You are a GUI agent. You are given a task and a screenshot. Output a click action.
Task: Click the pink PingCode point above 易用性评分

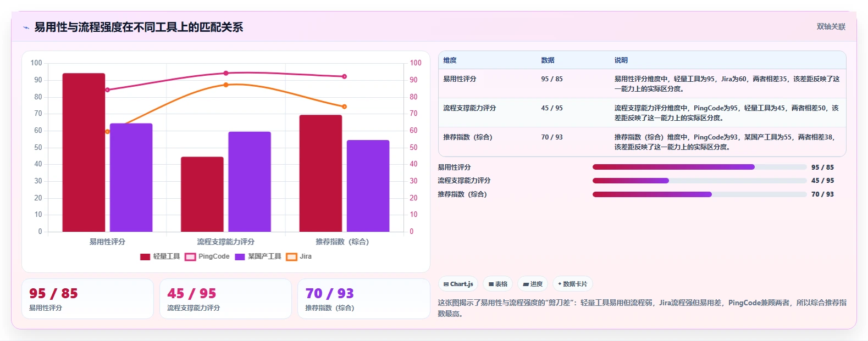(107, 90)
